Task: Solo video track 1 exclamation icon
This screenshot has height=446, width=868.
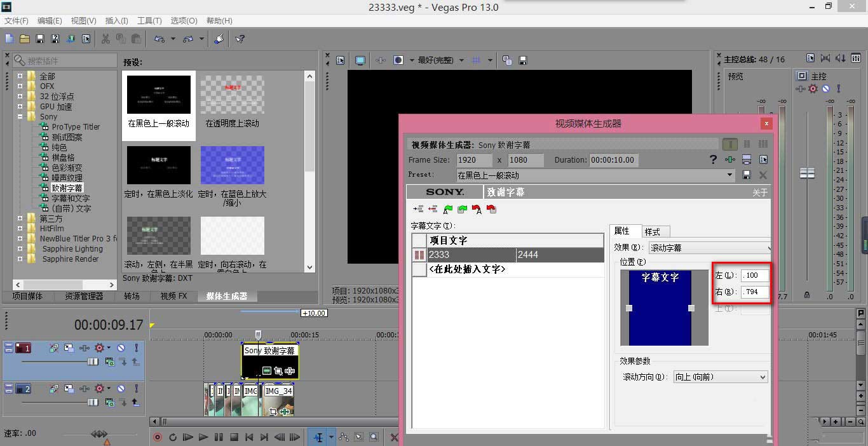Action: pos(136,348)
